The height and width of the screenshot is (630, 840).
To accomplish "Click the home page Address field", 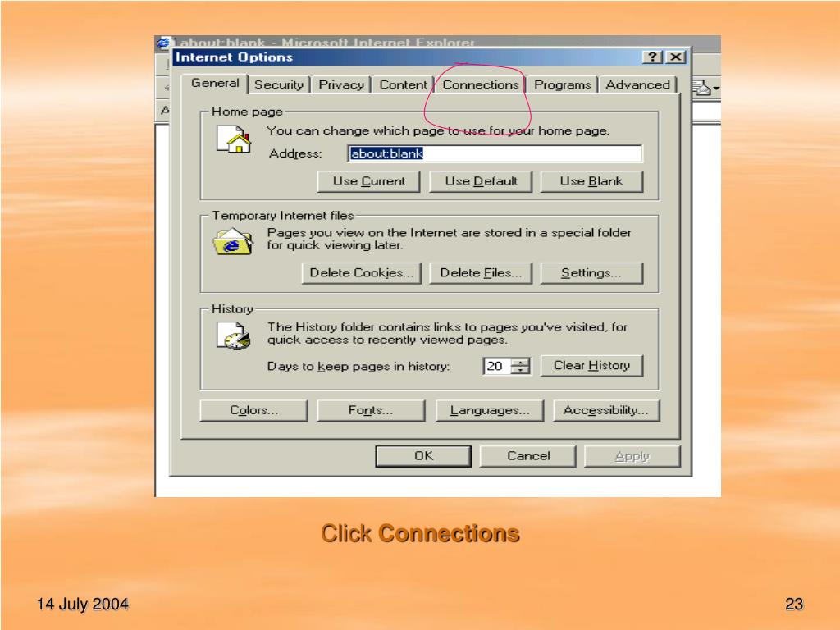I will (495, 153).
